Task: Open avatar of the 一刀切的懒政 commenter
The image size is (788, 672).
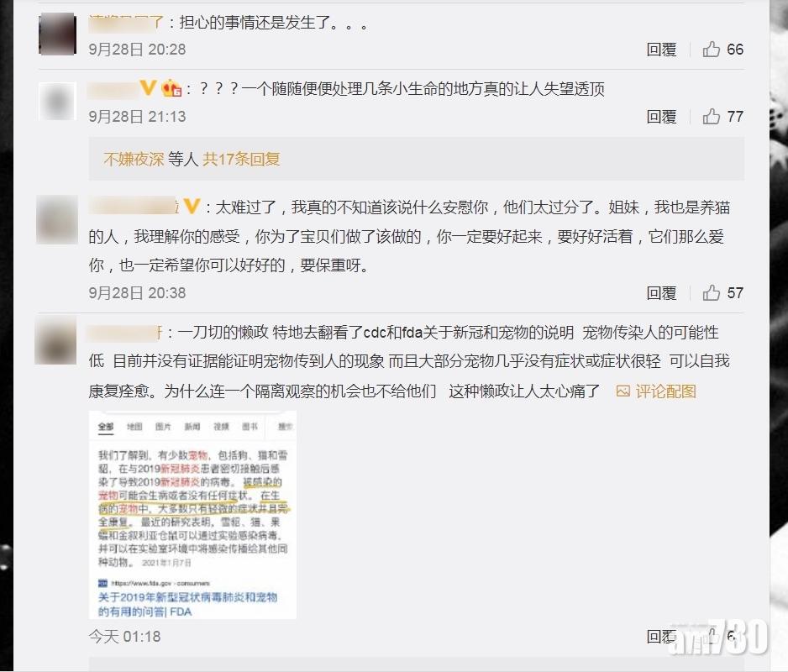Action: tap(55, 341)
